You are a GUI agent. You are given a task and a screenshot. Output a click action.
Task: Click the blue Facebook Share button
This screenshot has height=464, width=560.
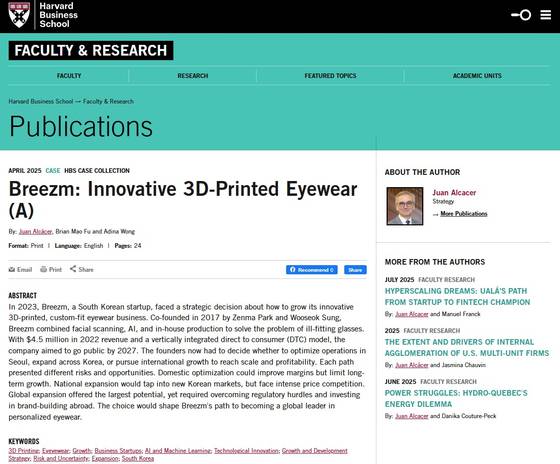tap(355, 270)
